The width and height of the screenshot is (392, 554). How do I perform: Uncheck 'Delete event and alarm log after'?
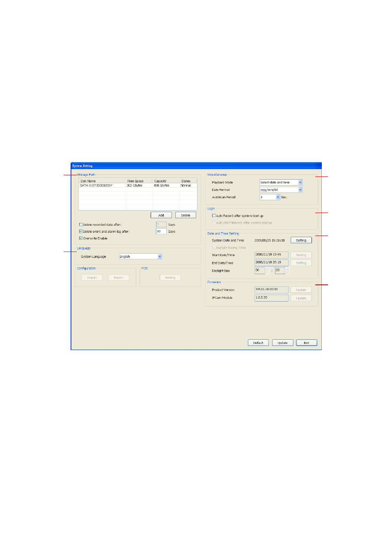tap(81, 231)
